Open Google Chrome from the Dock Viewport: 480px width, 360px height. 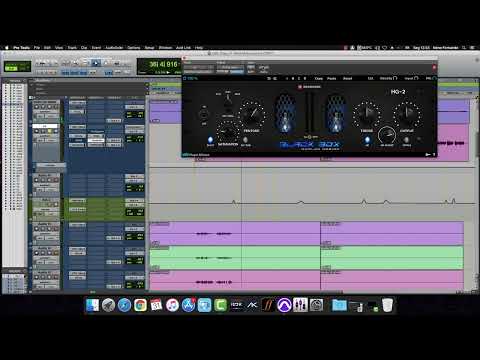click(140, 305)
